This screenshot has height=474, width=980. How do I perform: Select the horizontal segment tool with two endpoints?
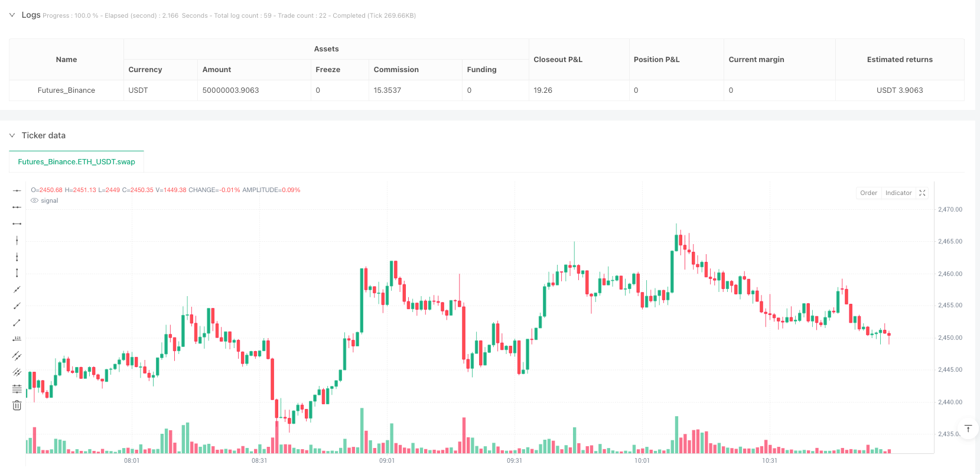point(17,223)
